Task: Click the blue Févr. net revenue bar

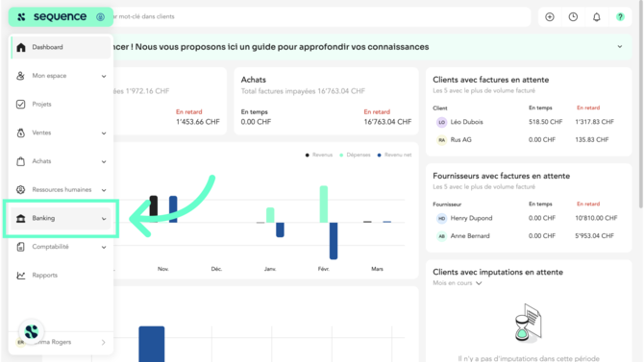Action: pyautogui.click(x=334, y=241)
